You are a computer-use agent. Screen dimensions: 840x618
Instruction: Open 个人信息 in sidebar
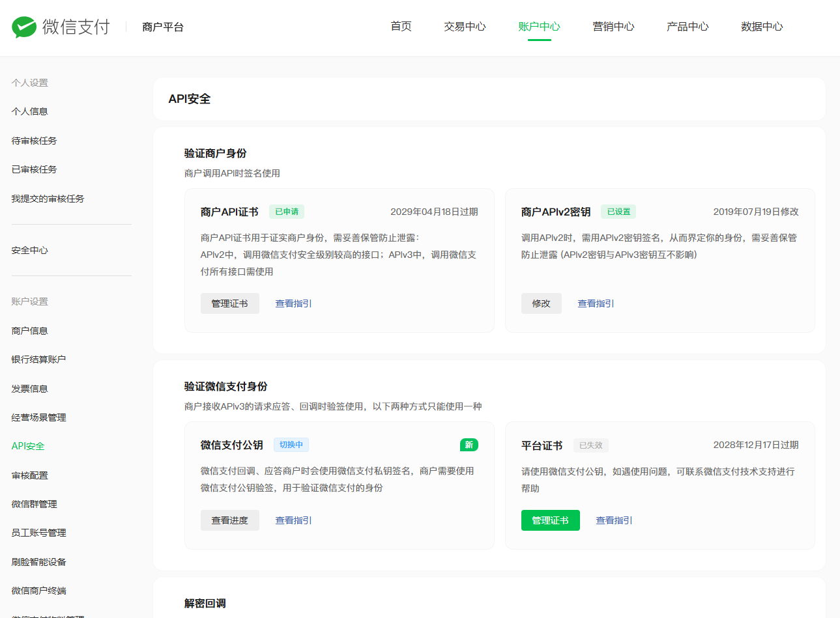(x=30, y=111)
